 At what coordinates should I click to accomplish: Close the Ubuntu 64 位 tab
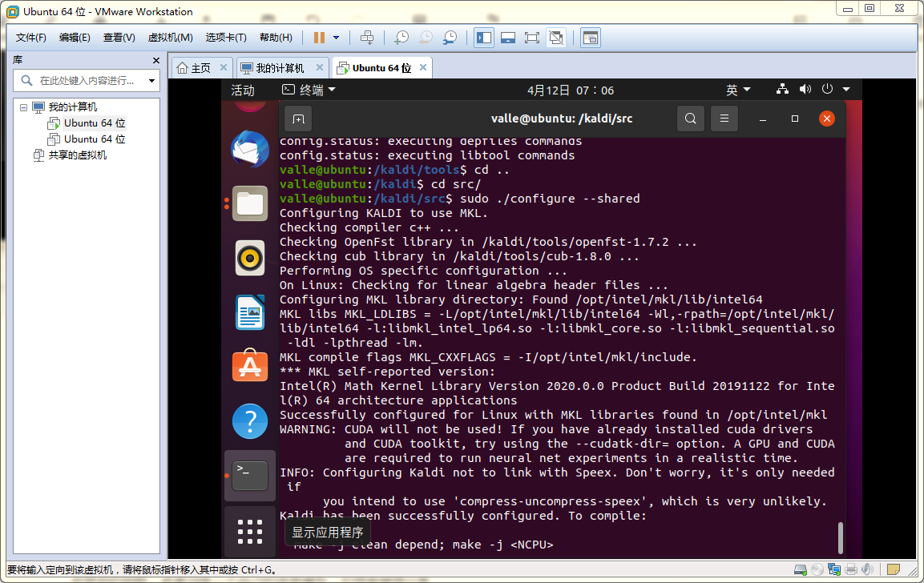tap(423, 68)
